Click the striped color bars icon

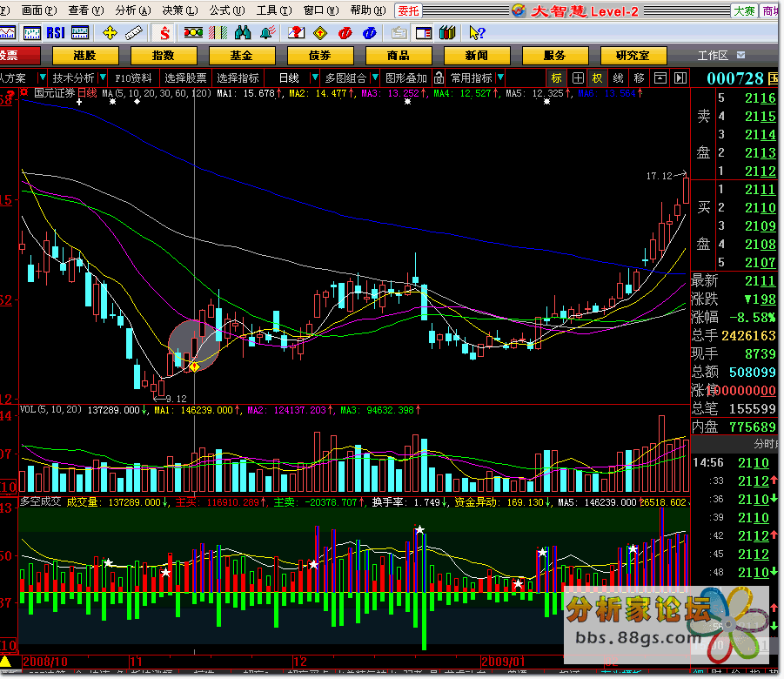tap(218, 33)
